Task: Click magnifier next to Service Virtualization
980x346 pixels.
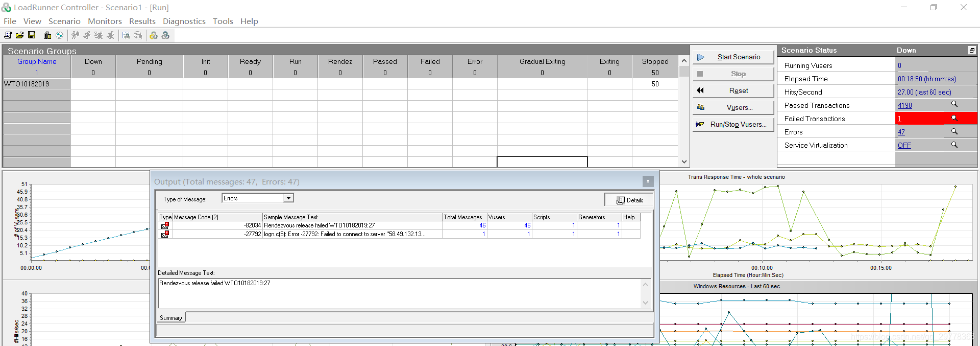Action: (954, 145)
